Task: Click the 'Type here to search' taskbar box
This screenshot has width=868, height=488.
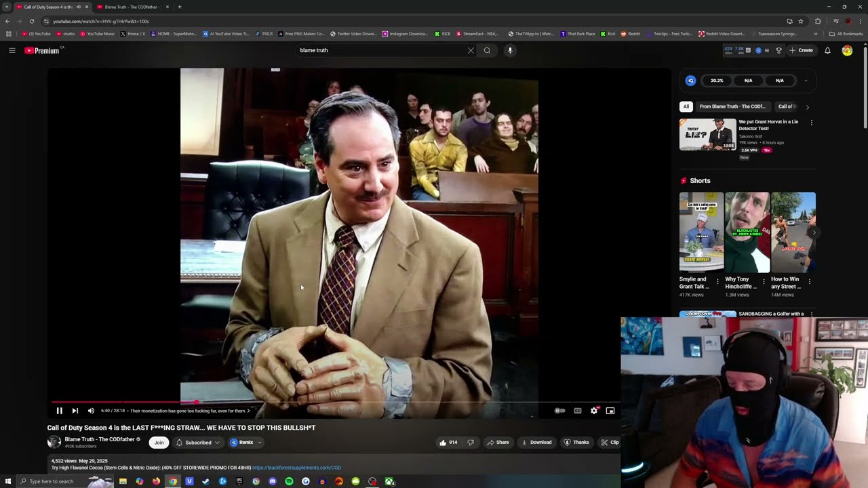Action: [x=66, y=481]
